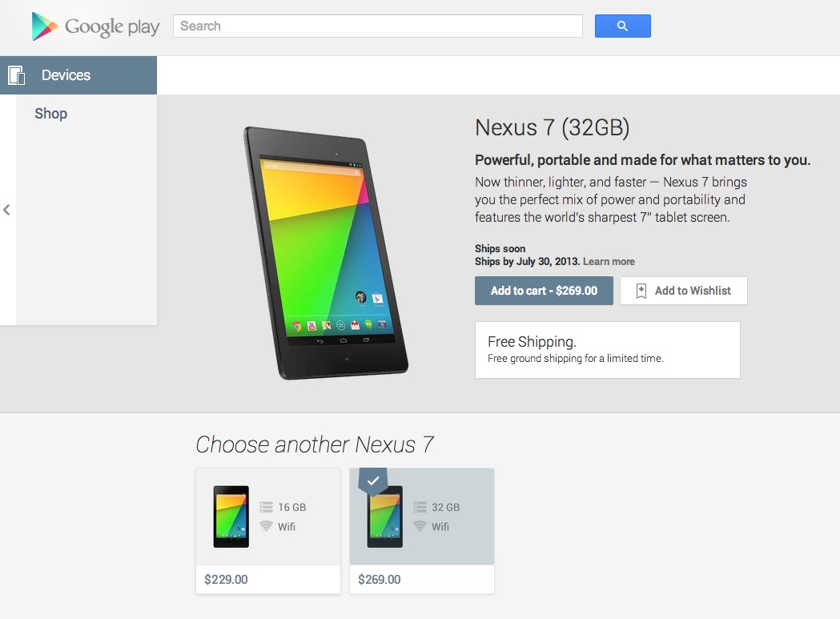The image size is (840, 619).
Task: Click the bookmark icon on Add to Wishlist
Action: pos(641,291)
